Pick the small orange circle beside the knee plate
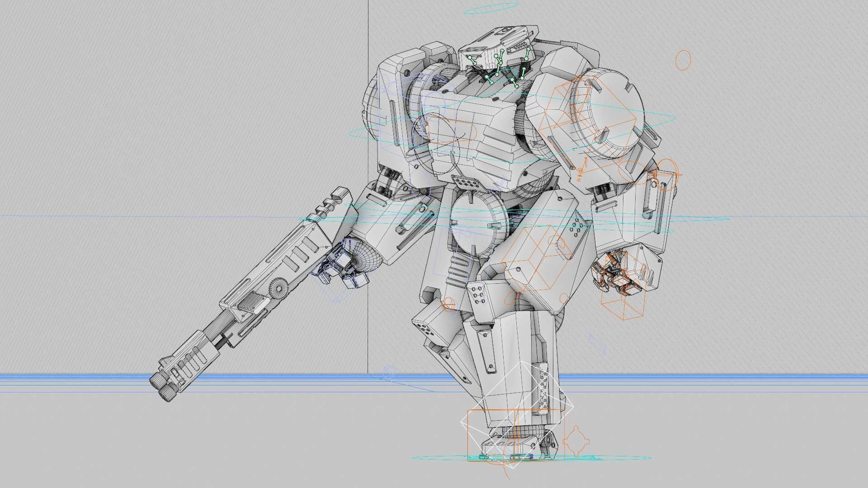Viewport: 868px width, 488px height. pyautogui.click(x=448, y=305)
